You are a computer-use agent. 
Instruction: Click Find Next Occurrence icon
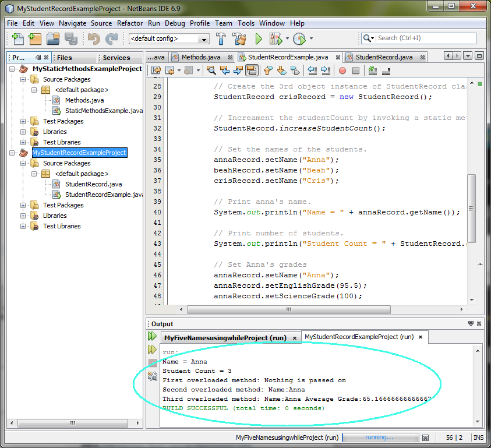(x=238, y=70)
